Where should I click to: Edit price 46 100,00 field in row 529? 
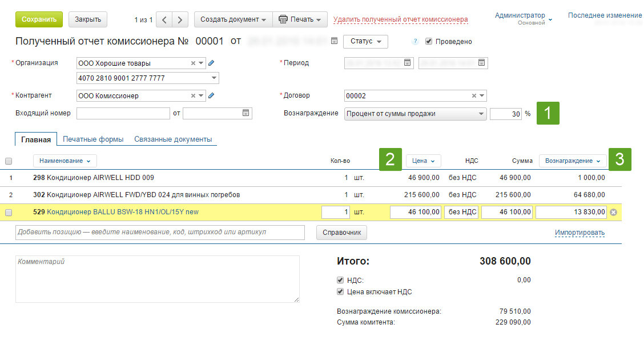click(415, 212)
